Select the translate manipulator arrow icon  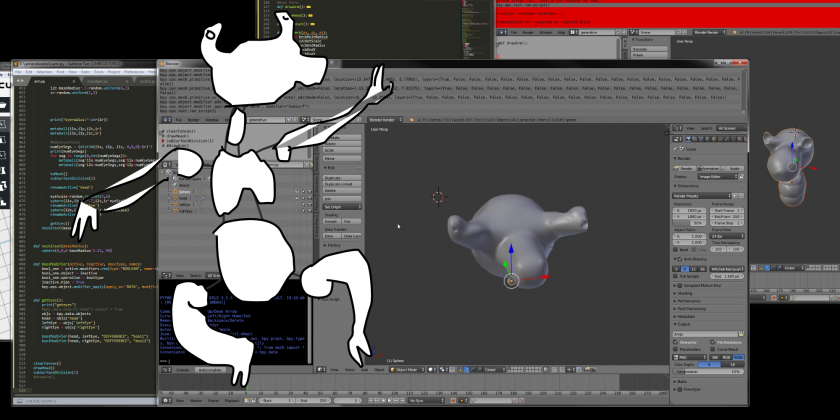point(466,370)
